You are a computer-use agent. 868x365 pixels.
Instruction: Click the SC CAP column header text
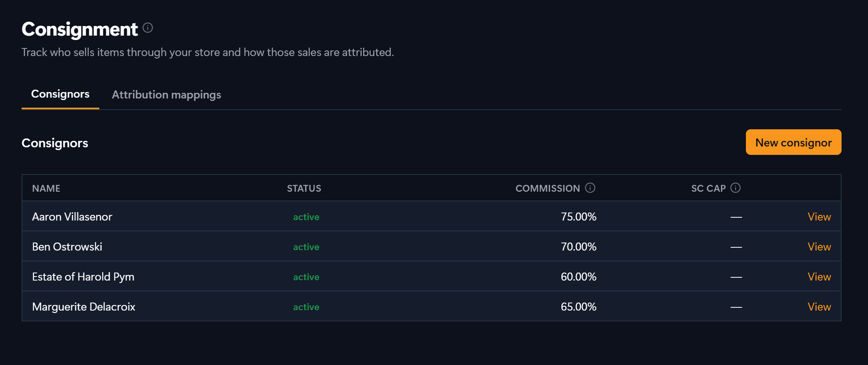click(708, 188)
